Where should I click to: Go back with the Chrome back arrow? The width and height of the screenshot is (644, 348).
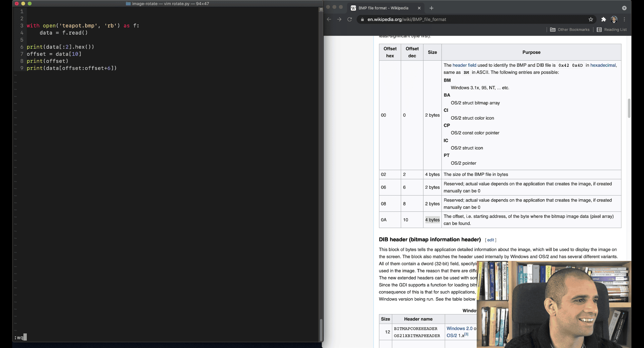(x=329, y=19)
